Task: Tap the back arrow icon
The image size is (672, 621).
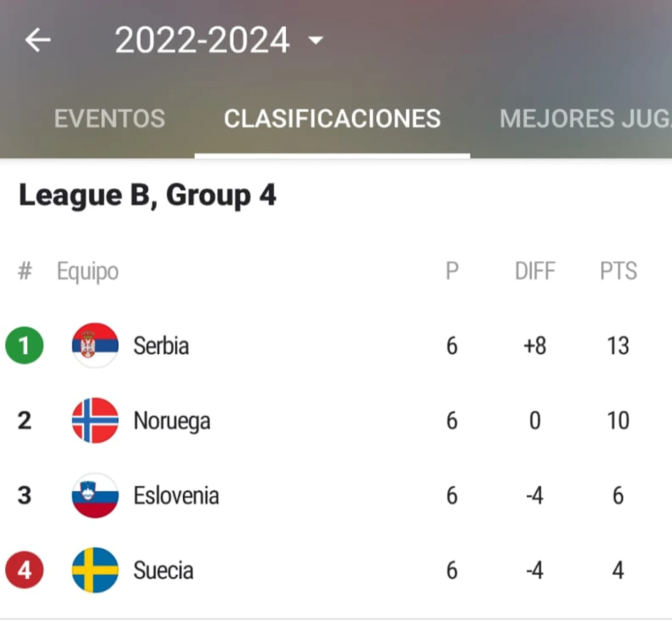Action: (x=38, y=40)
